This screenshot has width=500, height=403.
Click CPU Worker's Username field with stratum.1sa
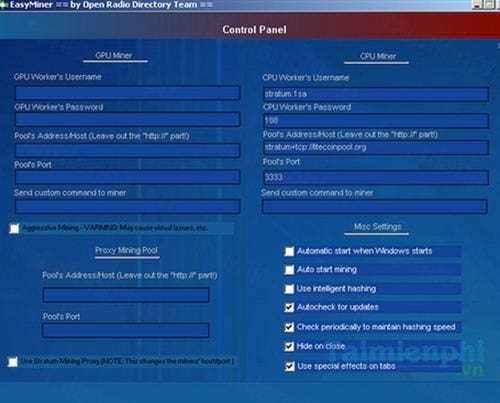[376, 94]
